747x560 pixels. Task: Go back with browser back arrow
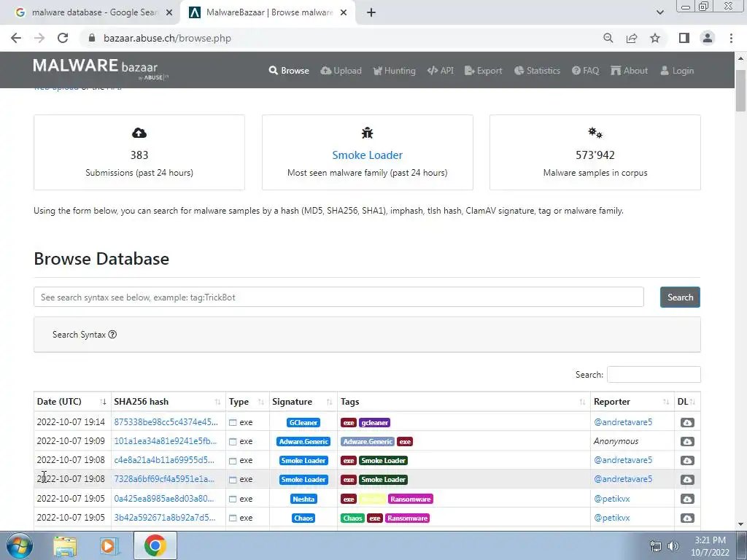(16, 38)
